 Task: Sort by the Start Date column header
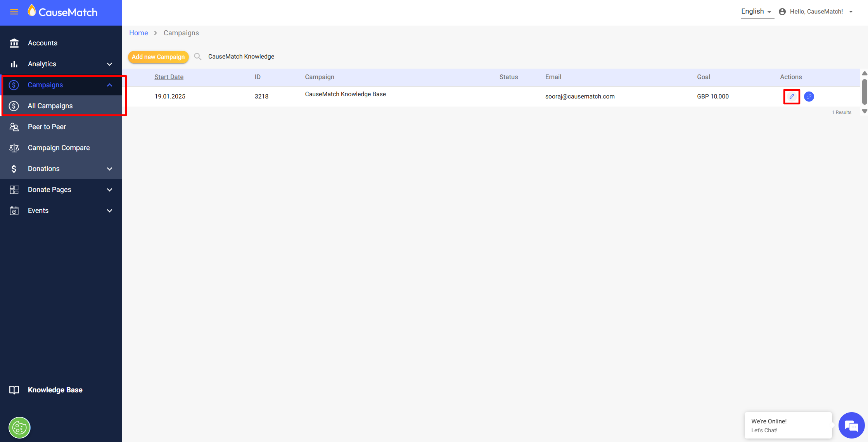coord(169,77)
